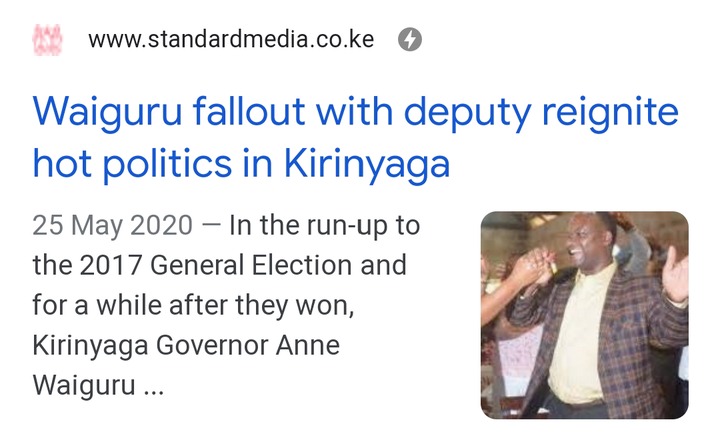Image resolution: width=720 pixels, height=440 pixels.
Task: Click the word 'Kirinyaga' in the blue headline
Action: 367,164
